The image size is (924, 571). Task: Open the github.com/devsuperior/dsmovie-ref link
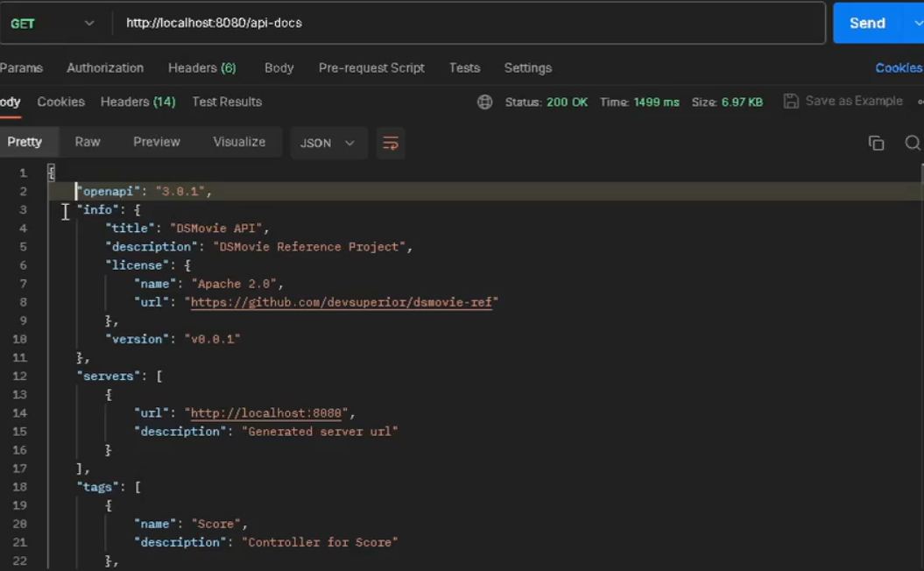(341, 302)
